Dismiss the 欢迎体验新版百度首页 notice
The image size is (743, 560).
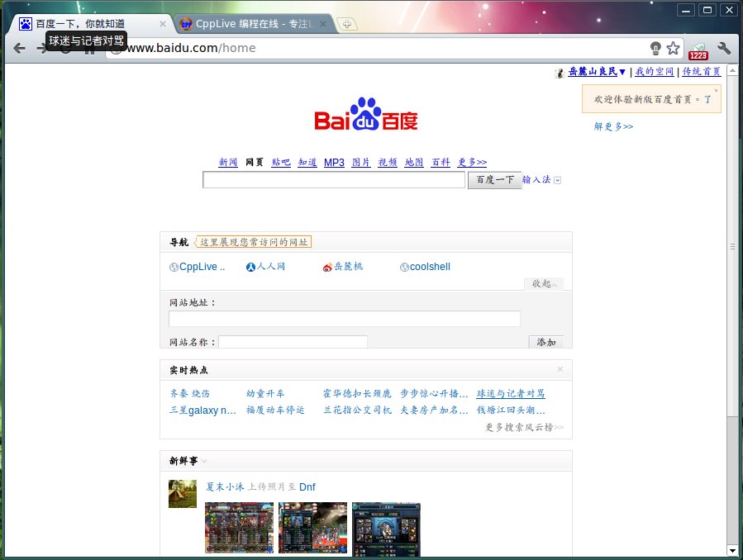coord(716,90)
